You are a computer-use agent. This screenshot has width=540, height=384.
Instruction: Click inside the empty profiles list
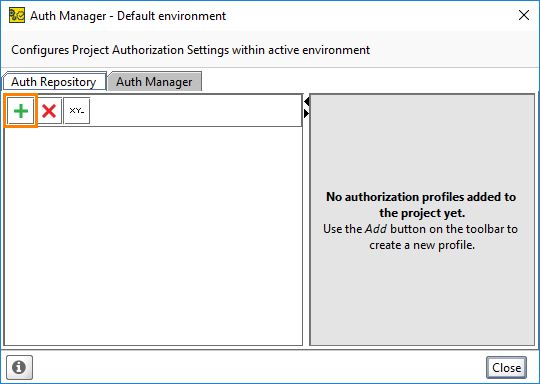[x=153, y=236]
